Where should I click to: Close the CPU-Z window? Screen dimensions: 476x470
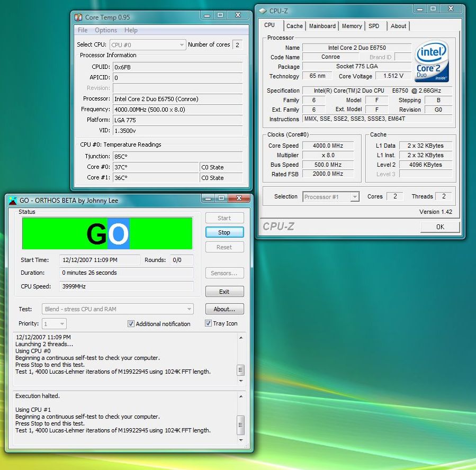point(451,9)
